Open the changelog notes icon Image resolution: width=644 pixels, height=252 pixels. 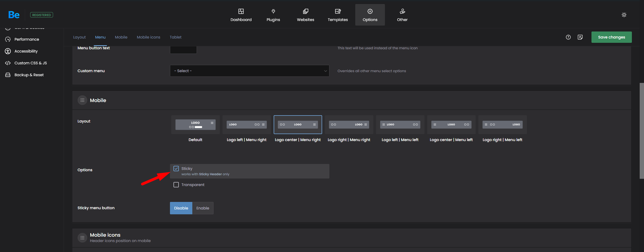click(580, 37)
